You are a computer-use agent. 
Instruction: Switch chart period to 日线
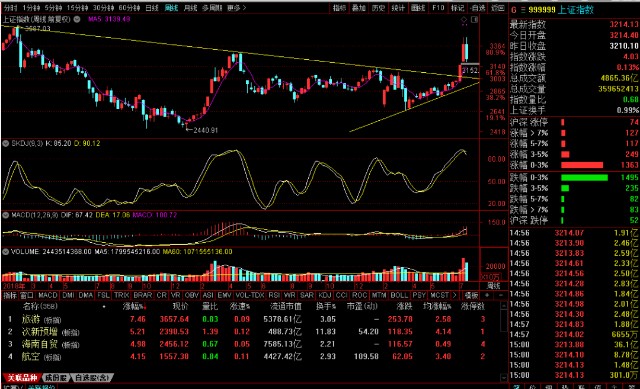[152, 8]
